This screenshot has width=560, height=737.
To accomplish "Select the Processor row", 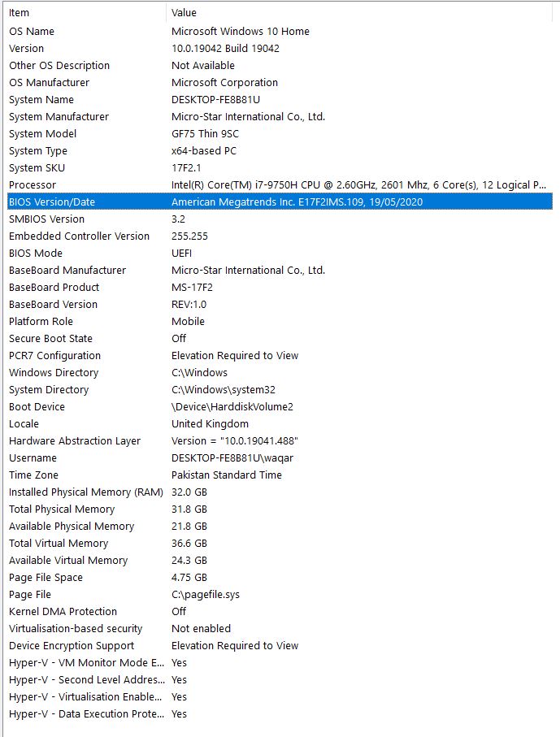I will click(280, 185).
